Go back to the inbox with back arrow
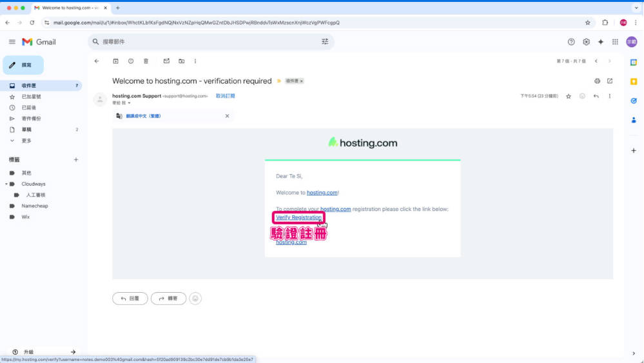644x363 pixels. pyautogui.click(x=97, y=61)
